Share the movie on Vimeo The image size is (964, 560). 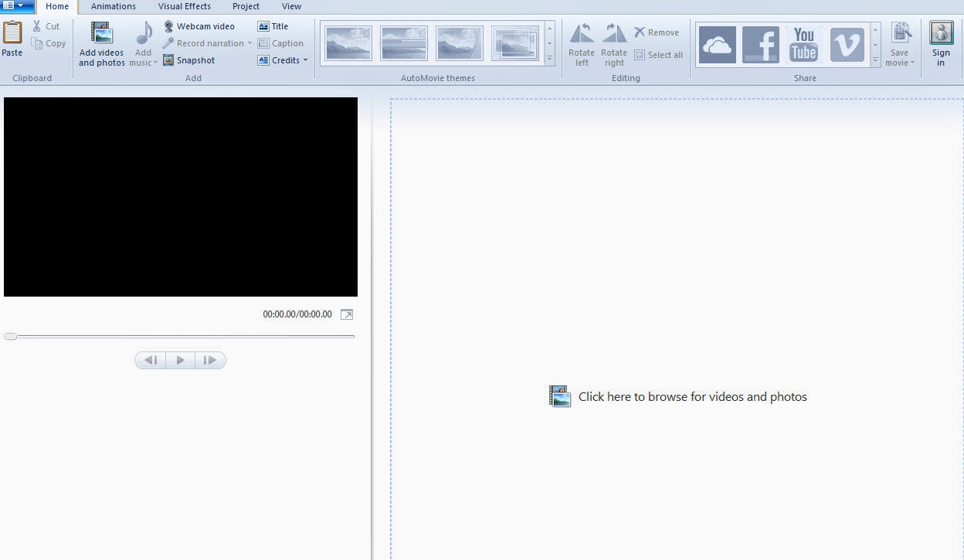[x=847, y=44]
